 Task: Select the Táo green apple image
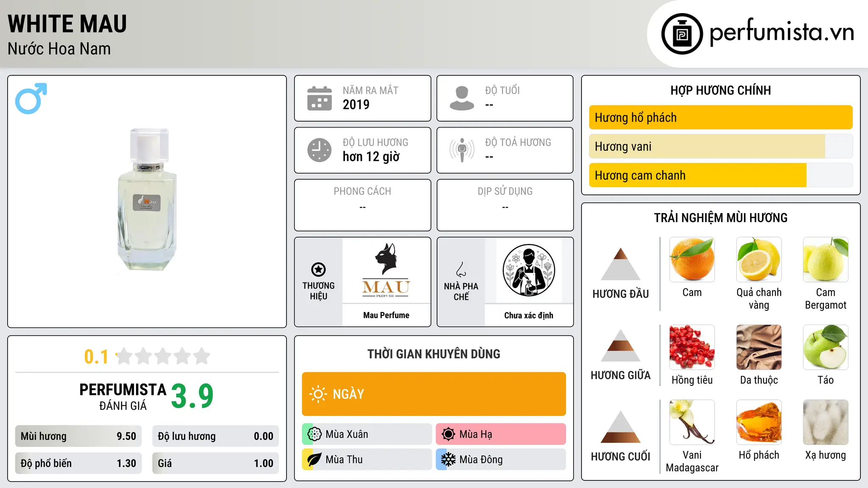[x=826, y=347]
